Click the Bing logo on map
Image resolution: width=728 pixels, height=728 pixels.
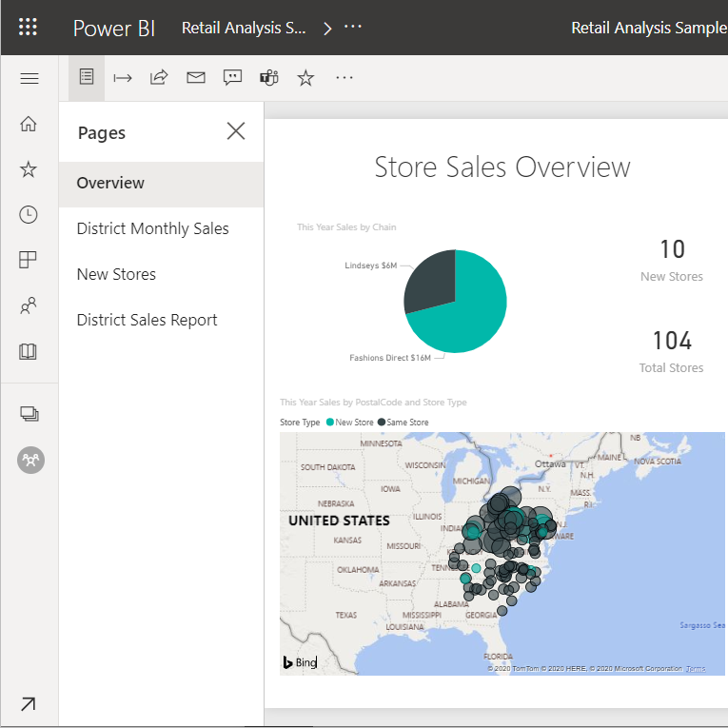pyautogui.click(x=301, y=662)
